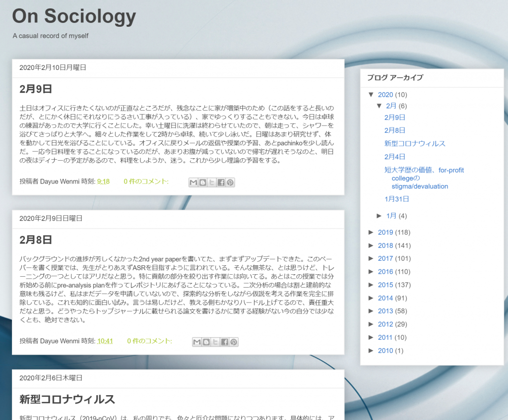The image size is (508, 420).
Task: Click the BlogThis share icon under 2月9日 post
Action: click(202, 182)
